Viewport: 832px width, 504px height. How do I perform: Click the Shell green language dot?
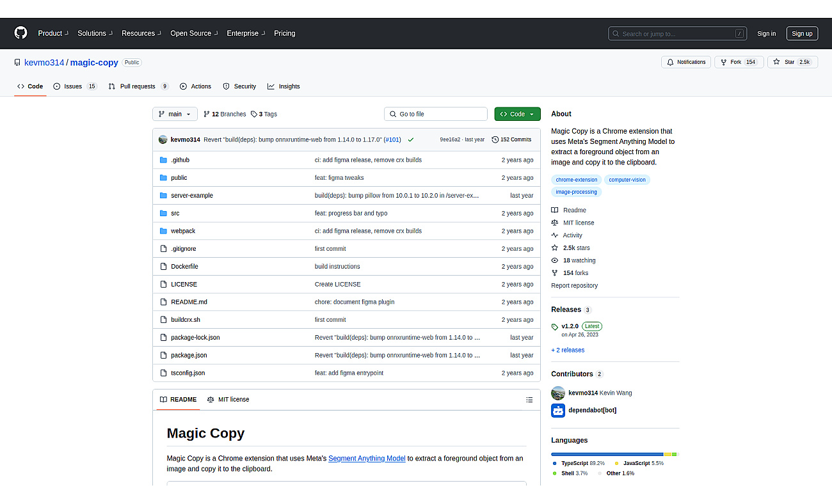pos(555,473)
